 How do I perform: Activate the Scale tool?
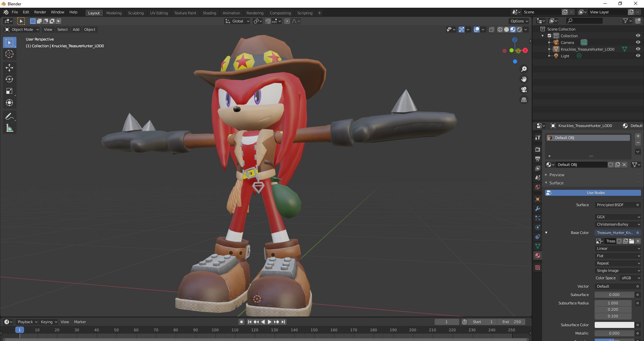[9, 91]
